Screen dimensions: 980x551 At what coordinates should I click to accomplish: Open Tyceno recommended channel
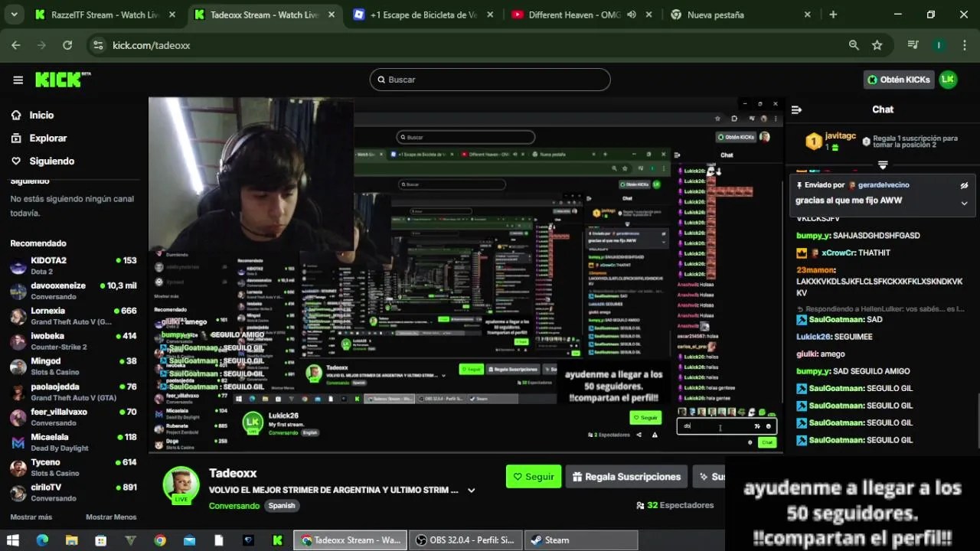[x=73, y=468]
